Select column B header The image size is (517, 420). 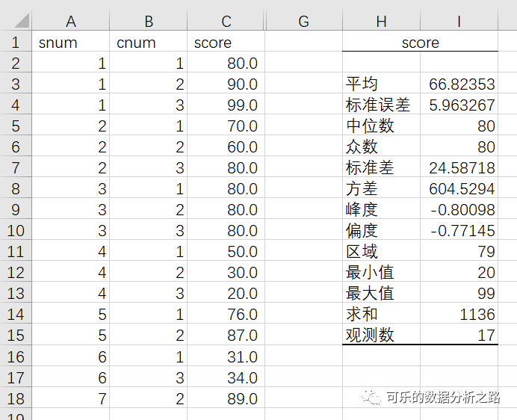point(149,21)
